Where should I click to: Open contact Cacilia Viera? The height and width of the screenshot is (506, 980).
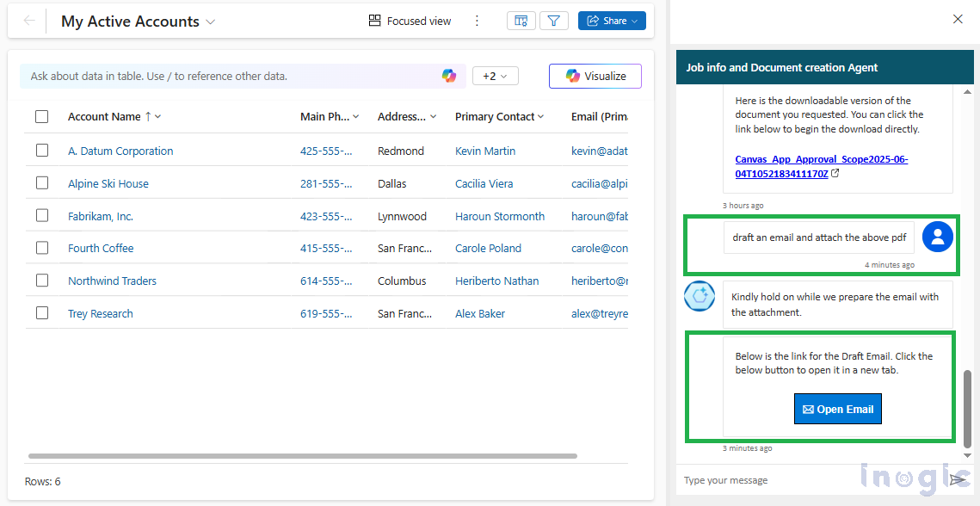coord(484,183)
